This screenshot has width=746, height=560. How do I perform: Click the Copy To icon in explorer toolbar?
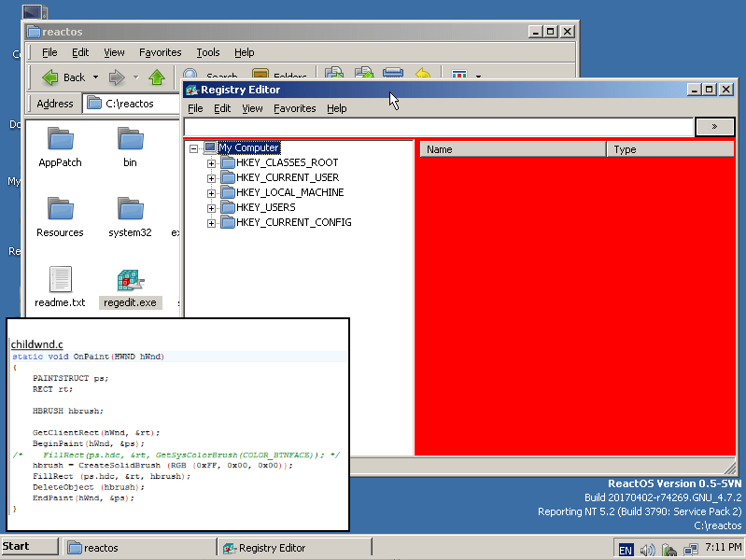coord(364,73)
